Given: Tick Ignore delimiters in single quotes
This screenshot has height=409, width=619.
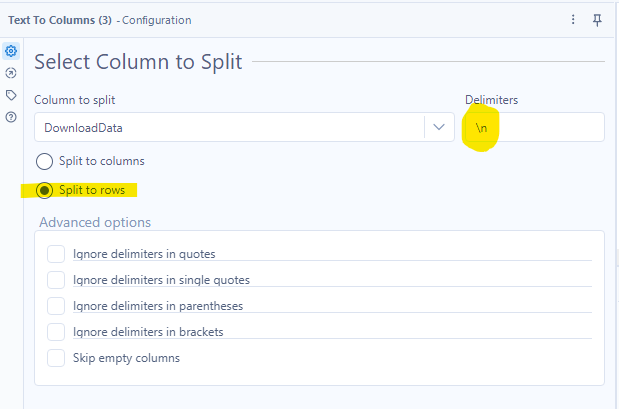Looking at the screenshot, I should (56, 280).
